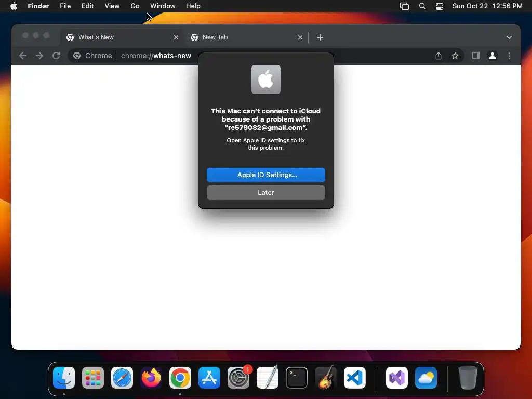The width and height of the screenshot is (532, 399).
Task: Open the Chrome profile menu
Action: click(x=493, y=56)
